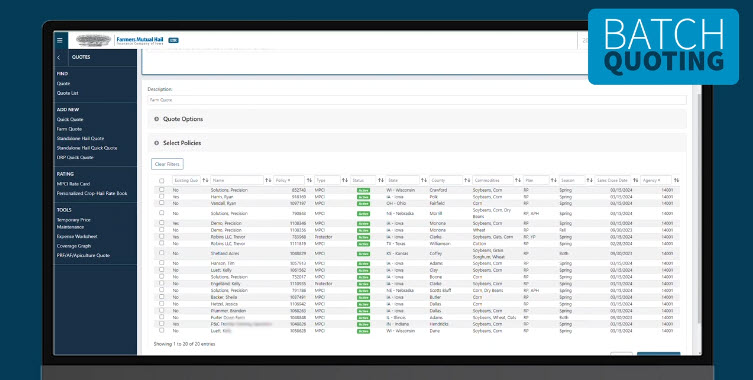Sort table by Type column arrows
The height and width of the screenshot is (380, 753).
point(345,180)
